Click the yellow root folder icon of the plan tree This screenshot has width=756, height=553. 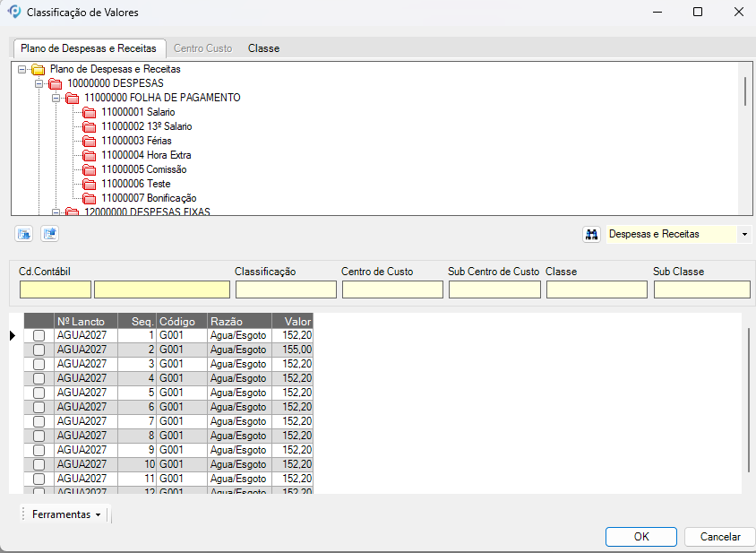click(38, 69)
